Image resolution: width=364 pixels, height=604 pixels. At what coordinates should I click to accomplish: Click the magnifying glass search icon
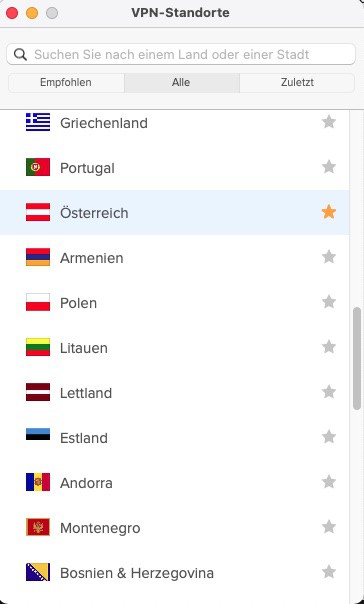(x=20, y=54)
